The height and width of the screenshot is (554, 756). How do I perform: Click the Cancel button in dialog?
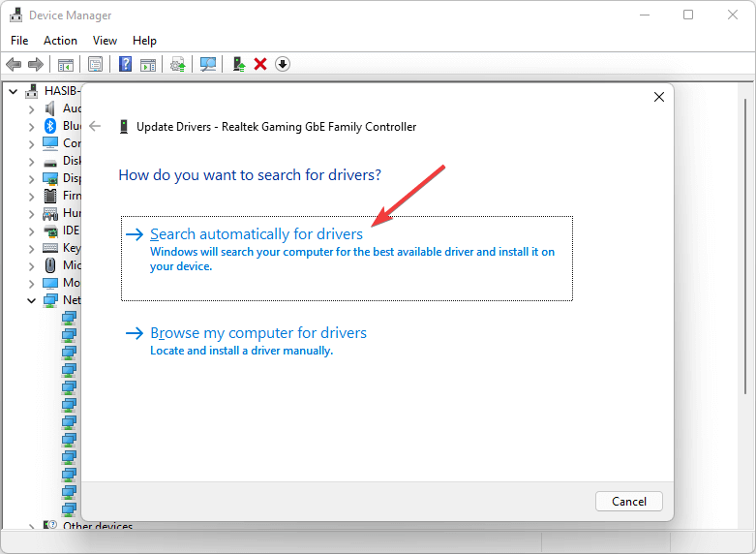coord(629,502)
